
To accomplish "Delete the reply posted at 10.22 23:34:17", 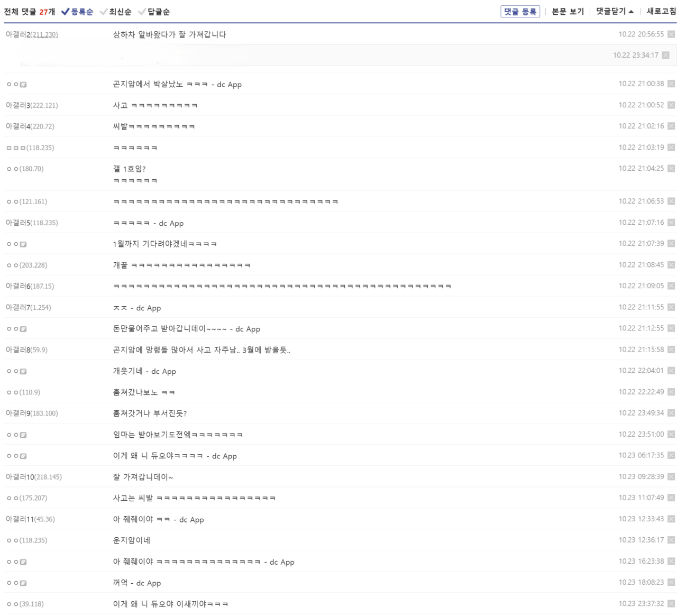I will (x=665, y=56).
